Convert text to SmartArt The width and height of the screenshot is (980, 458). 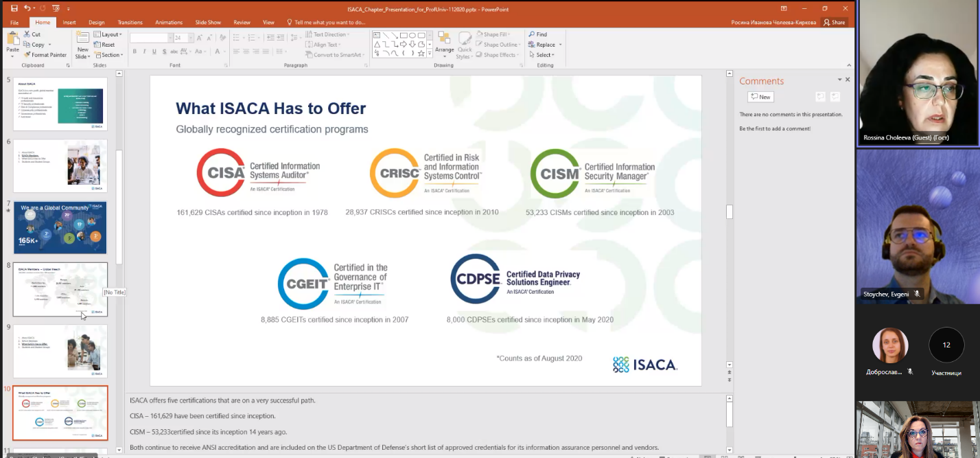[334, 55]
